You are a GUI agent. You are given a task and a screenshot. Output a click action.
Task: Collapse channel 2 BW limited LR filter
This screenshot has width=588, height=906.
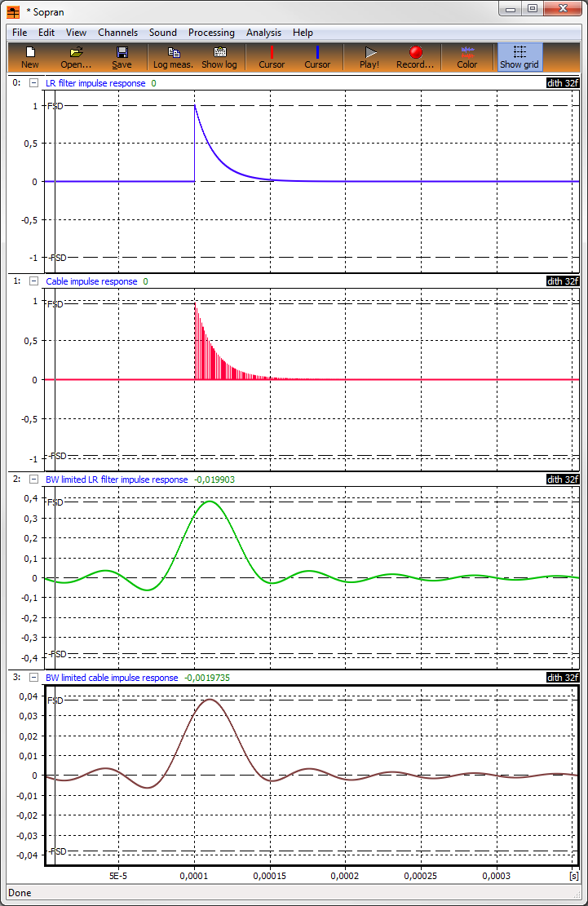click(33, 480)
